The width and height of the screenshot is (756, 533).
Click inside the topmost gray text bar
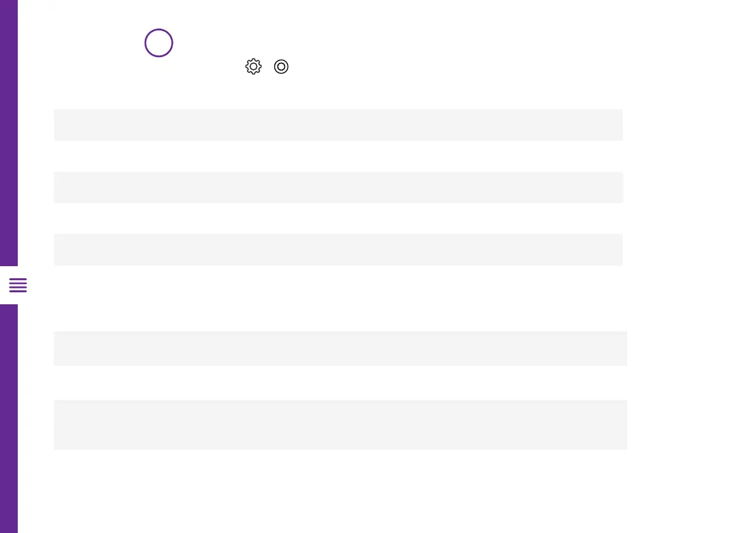tap(338, 125)
